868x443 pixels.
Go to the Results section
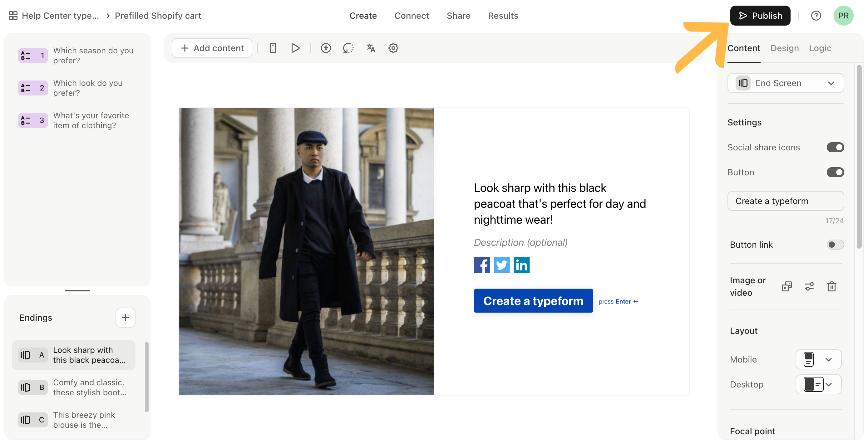[503, 16]
